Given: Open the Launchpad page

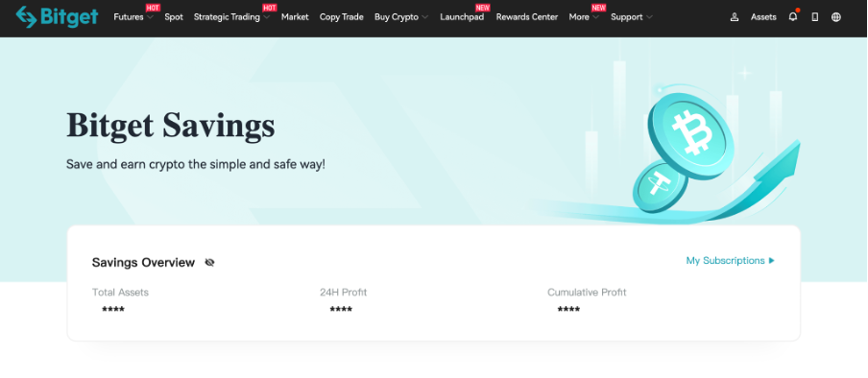Looking at the screenshot, I should 462,17.
